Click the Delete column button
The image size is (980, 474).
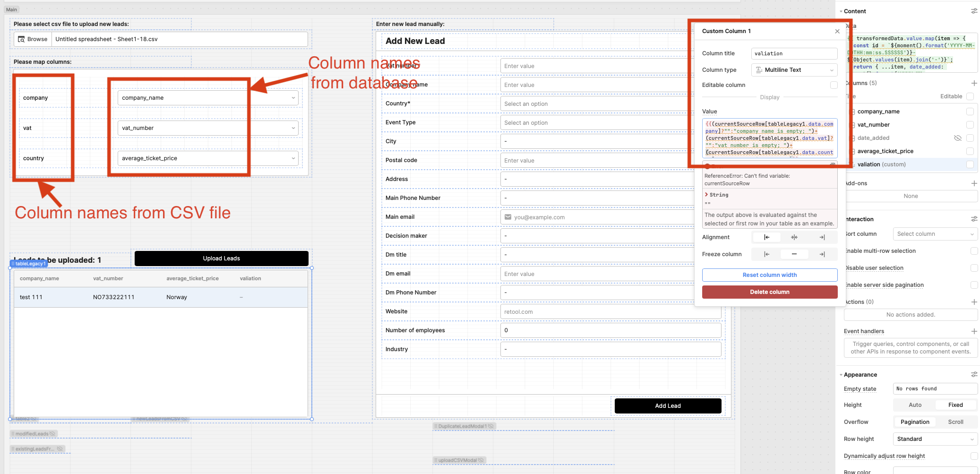pos(769,292)
